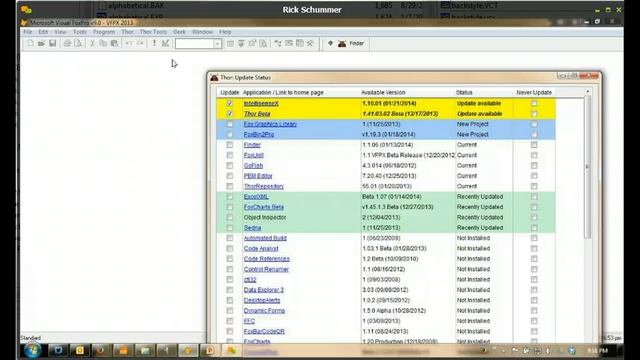
Task: Click version cell '7.20.40 (12/25/2013)'
Action: tap(389, 176)
